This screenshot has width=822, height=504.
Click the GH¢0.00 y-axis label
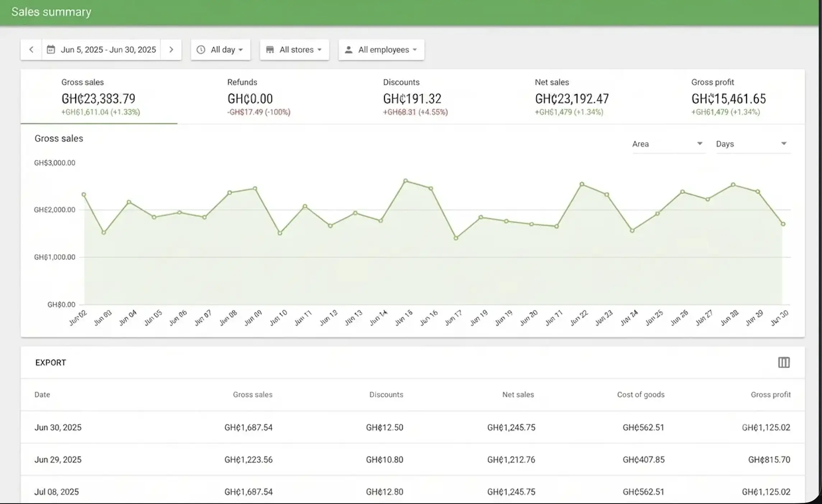[61, 305]
